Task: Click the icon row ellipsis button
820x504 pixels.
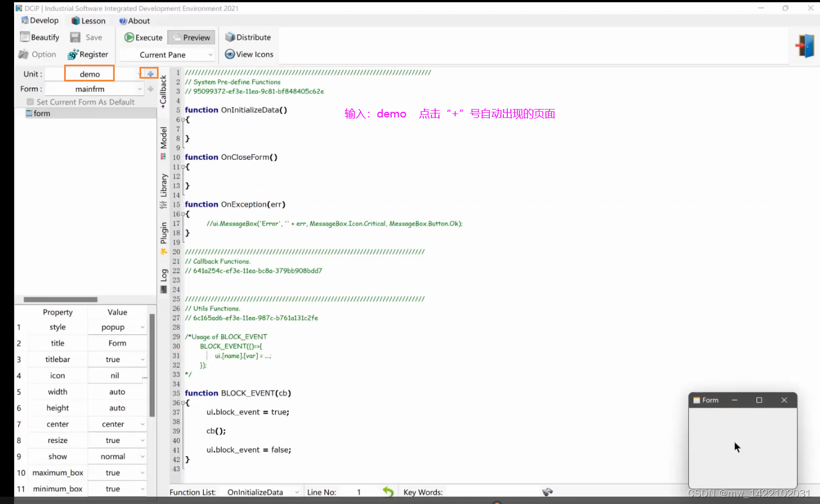Action: click(145, 376)
